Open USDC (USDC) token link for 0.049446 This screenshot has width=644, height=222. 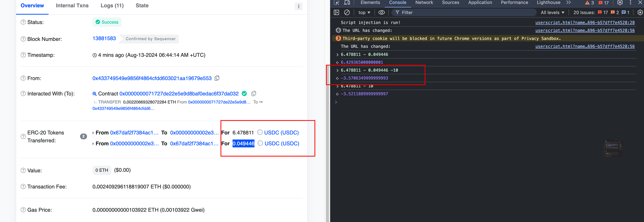tap(282, 143)
